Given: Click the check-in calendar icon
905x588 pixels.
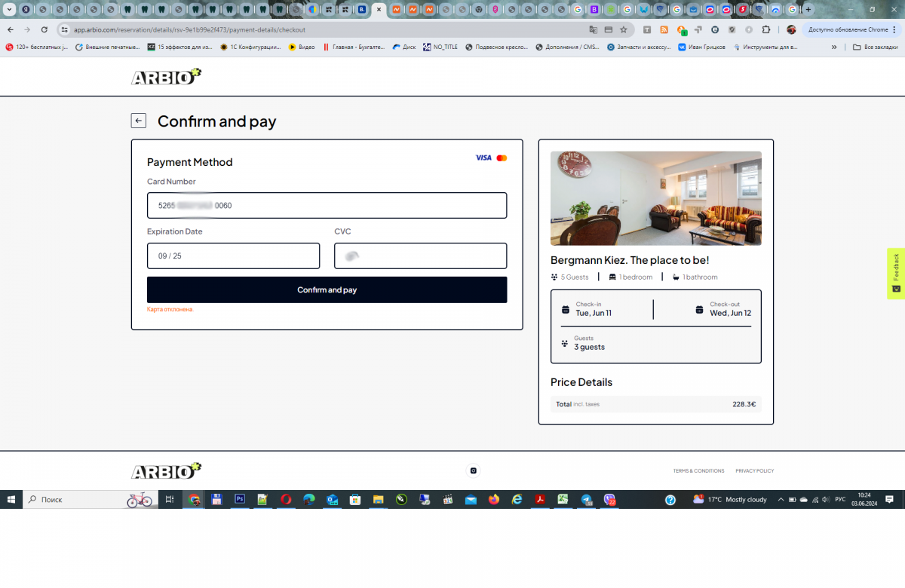Looking at the screenshot, I should [x=566, y=309].
